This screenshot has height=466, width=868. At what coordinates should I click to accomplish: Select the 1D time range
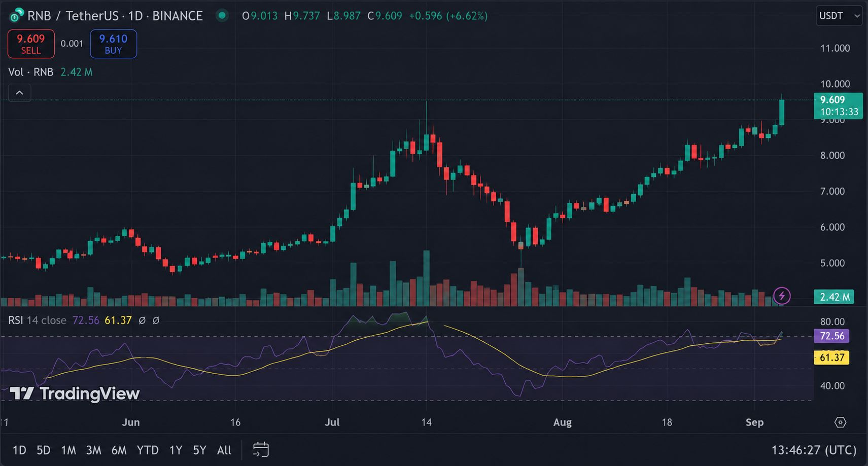[x=19, y=450]
